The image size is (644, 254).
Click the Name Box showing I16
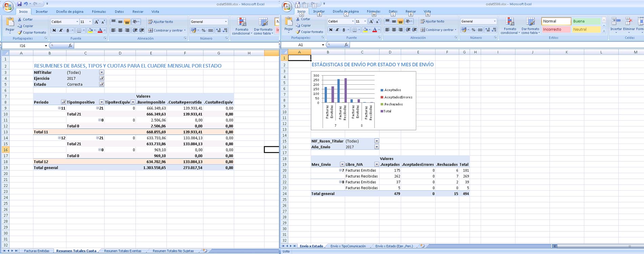coord(23,45)
